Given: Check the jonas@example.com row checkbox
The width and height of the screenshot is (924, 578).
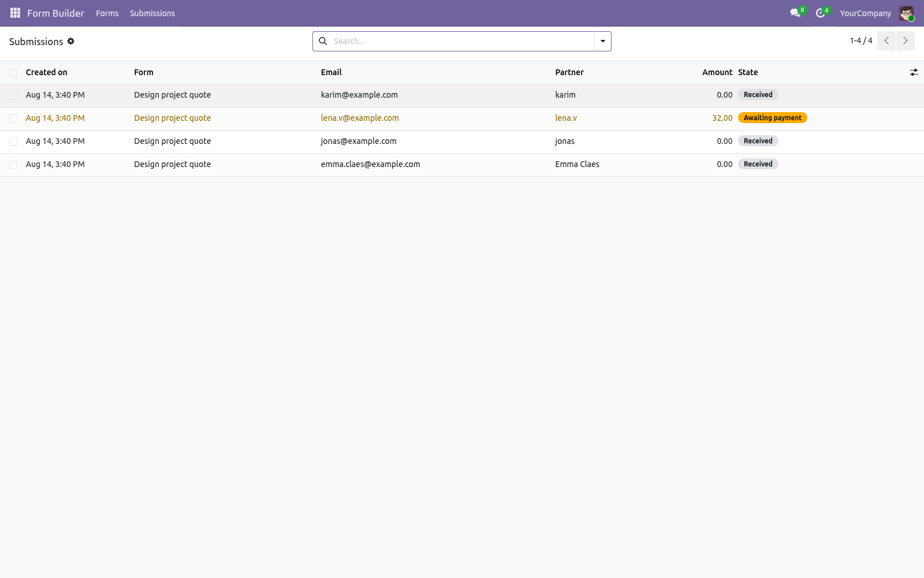Looking at the screenshot, I should [13, 142].
